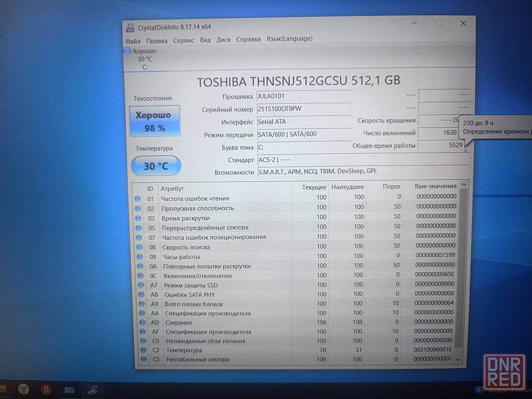Click the scroll down arrow of attribute list
The image size is (532, 399).
point(459,359)
